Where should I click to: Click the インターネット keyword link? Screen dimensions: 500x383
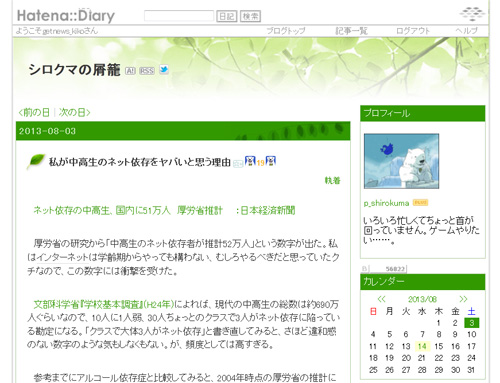point(63,257)
